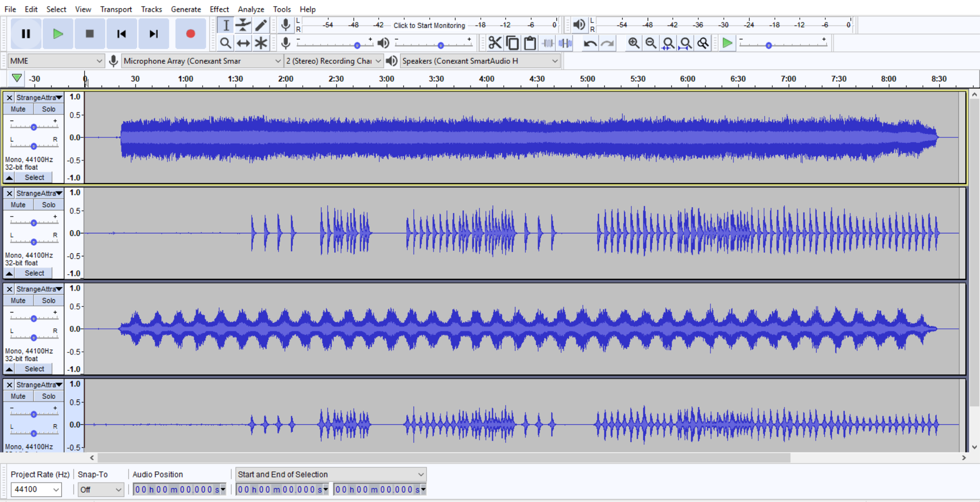Toggle Solo on the second track
Screen dimensions: 980x502
point(48,205)
